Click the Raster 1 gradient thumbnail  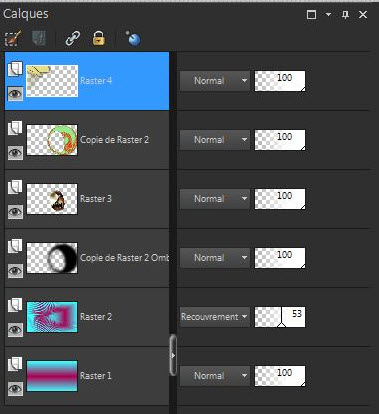pyautogui.click(x=52, y=376)
